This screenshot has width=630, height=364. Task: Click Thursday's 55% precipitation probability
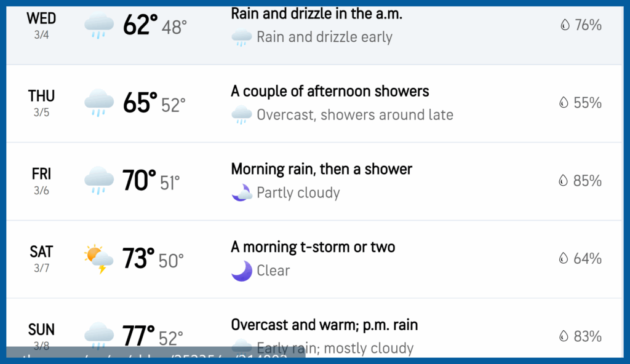[587, 103]
